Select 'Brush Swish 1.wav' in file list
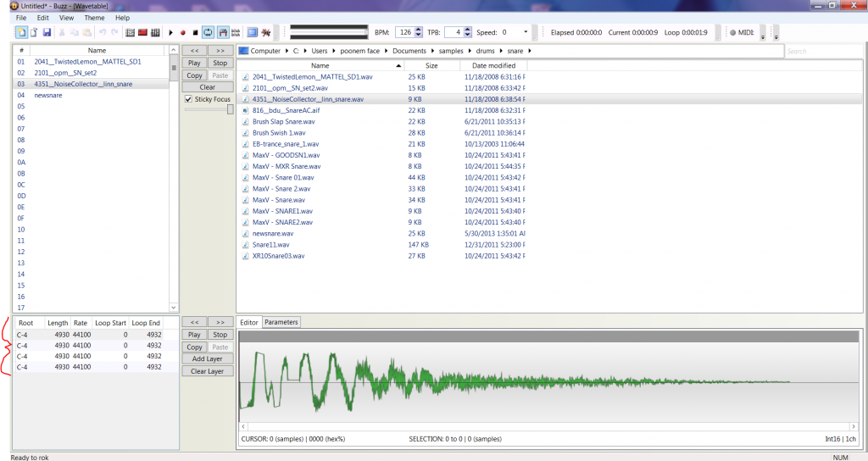The image size is (868, 461). pos(279,133)
